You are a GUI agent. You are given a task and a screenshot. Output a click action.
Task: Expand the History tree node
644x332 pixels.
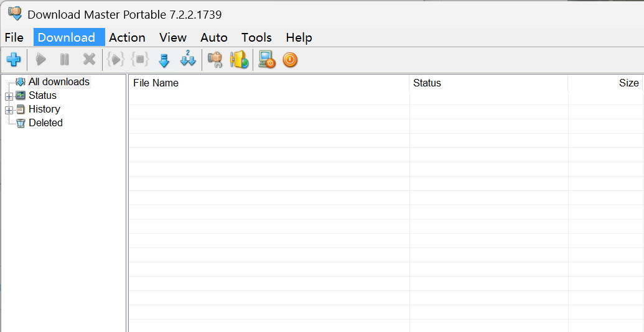click(x=9, y=110)
